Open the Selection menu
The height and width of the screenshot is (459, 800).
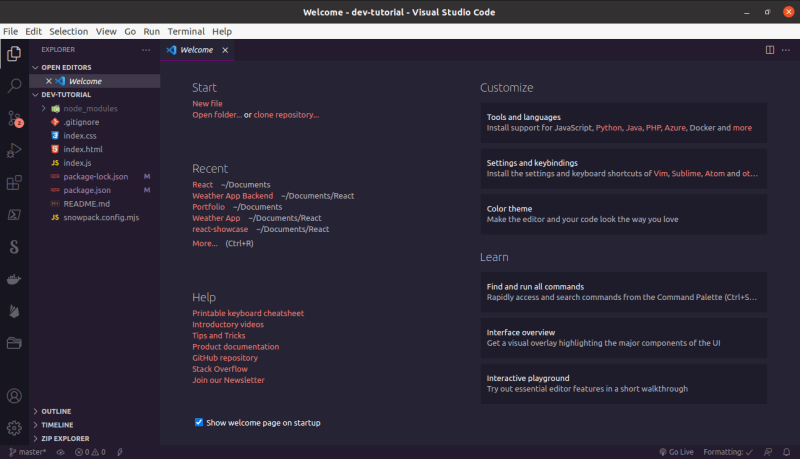[x=68, y=32]
